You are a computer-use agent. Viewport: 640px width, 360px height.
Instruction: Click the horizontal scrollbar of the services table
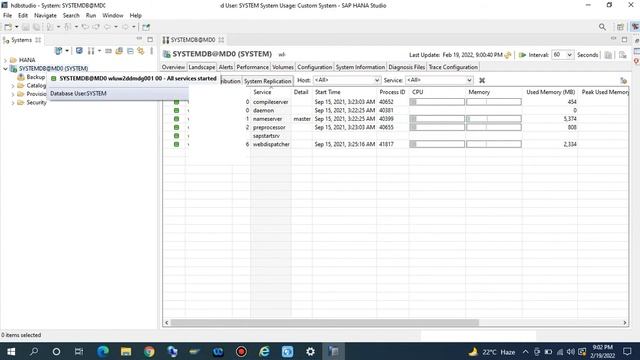tap(324, 322)
